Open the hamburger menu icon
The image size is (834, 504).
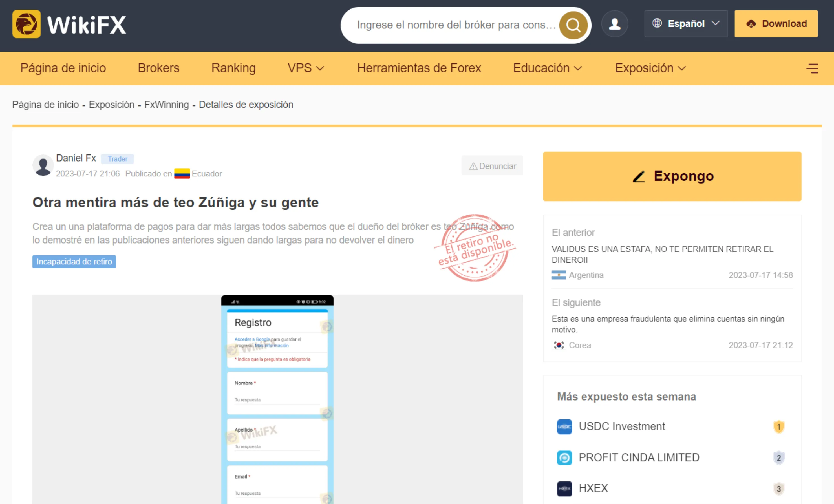pos(812,68)
